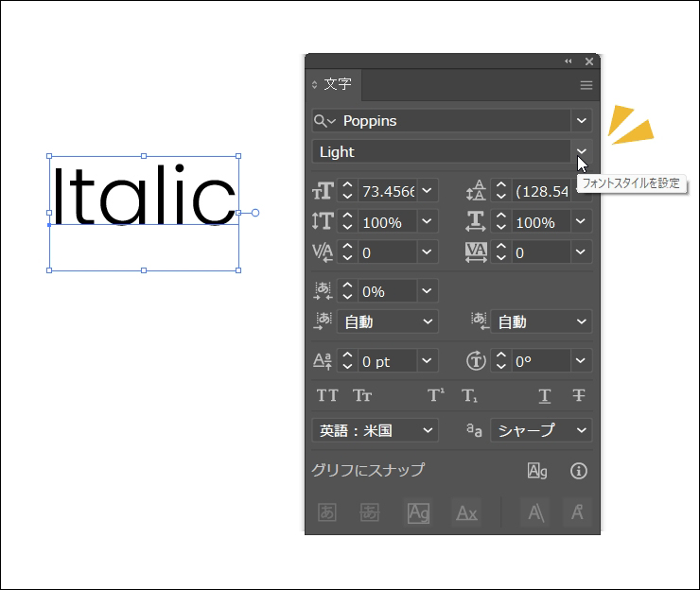Apply Strikethrough to the text
This screenshot has width=700, height=590.
tap(579, 396)
